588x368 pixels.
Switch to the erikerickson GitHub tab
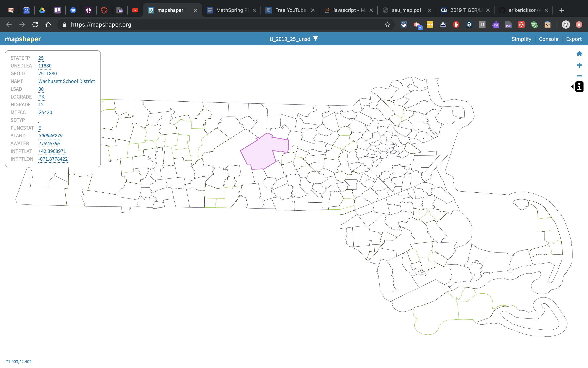(x=523, y=10)
